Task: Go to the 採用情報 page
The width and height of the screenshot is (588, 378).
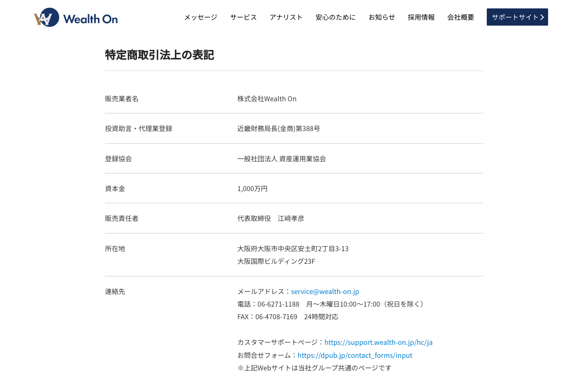Action: [x=421, y=17]
